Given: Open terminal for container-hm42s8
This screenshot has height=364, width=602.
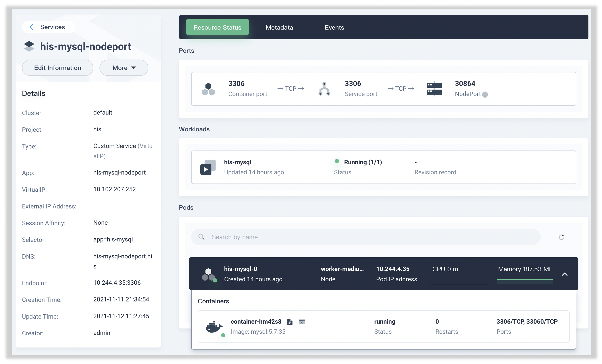Looking at the screenshot, I should click(302, 322).
